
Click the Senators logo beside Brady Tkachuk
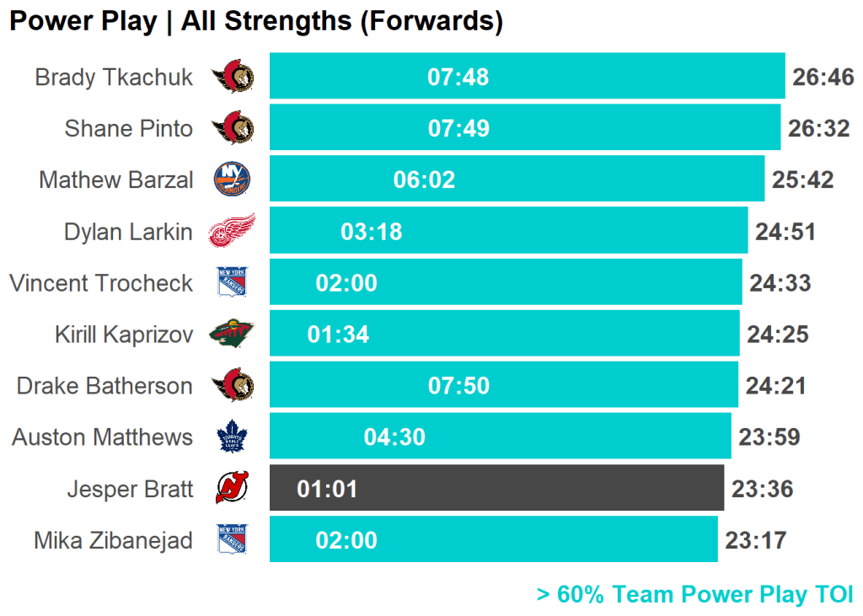click(233, 78)
